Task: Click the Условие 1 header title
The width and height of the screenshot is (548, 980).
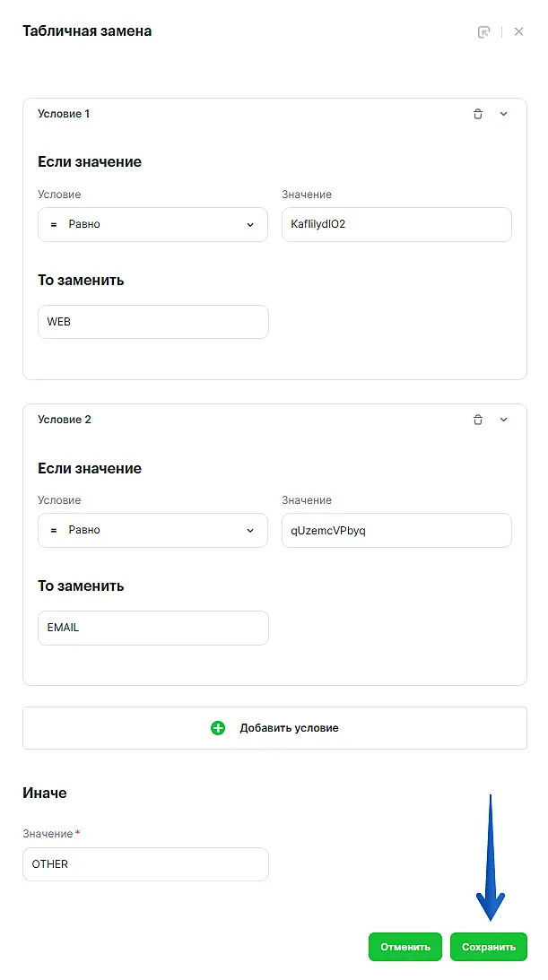Action: (x=64, y=114)
